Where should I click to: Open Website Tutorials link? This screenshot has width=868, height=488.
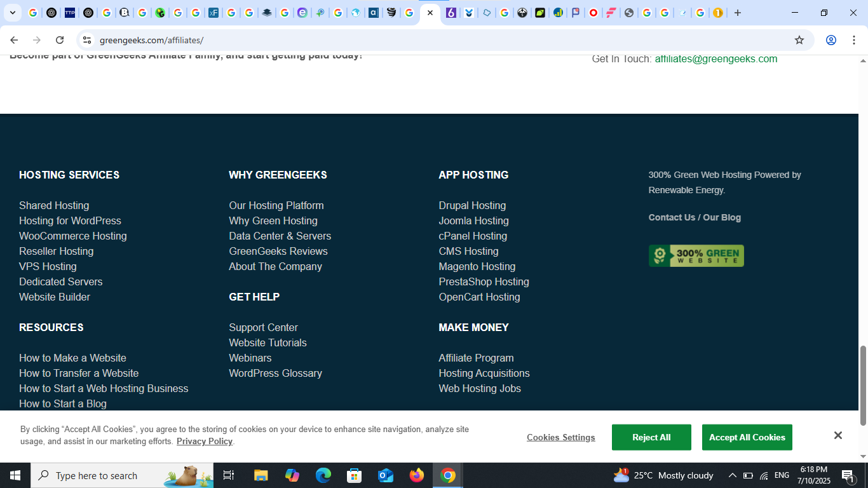pos(268,342)
